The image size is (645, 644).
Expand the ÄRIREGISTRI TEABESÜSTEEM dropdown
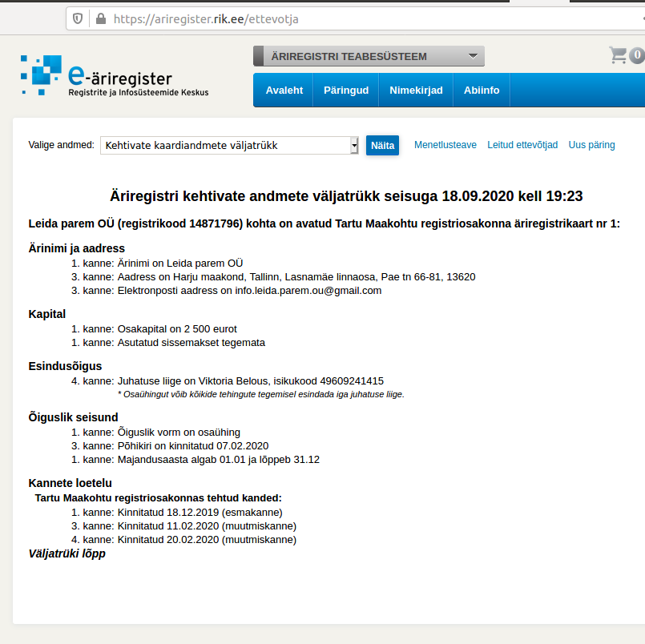click(x=369, y=56)
